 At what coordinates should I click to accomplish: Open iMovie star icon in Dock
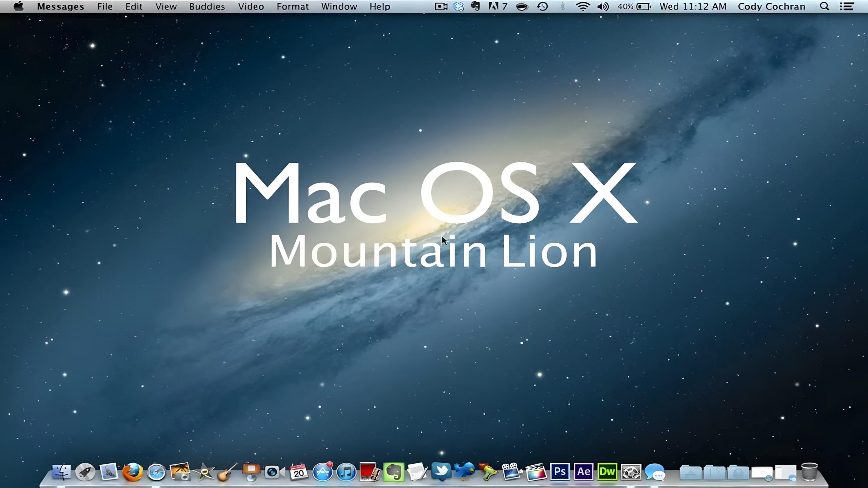point(204,472)
